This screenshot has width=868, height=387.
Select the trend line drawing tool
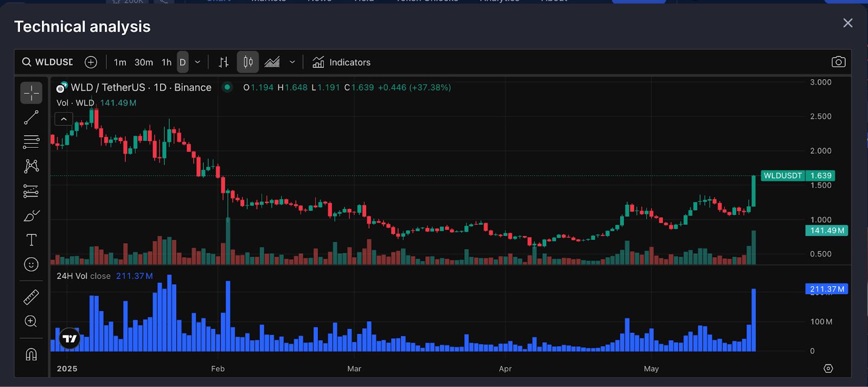[31, 117]
